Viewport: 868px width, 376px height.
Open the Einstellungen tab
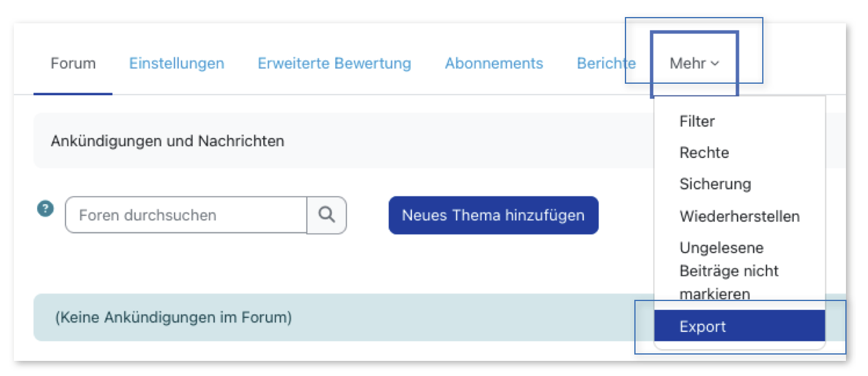[x=176, y=64]
